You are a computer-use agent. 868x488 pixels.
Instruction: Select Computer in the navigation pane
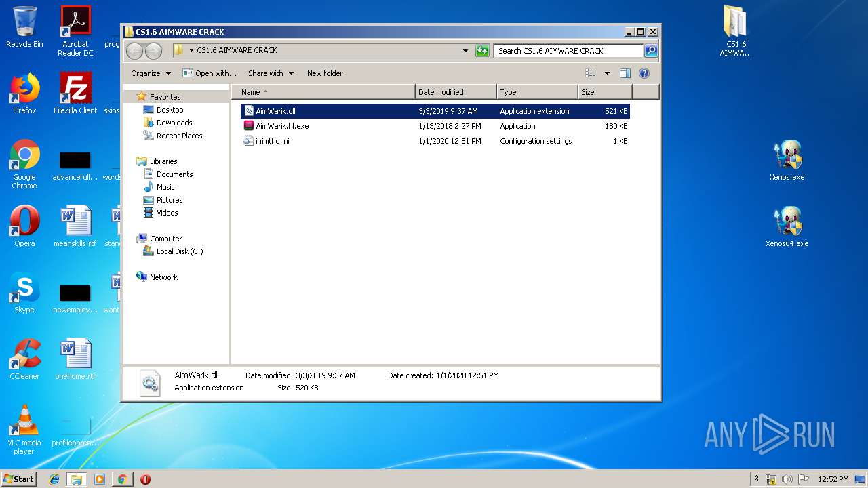pyautogui.click(x=165, y=239)
